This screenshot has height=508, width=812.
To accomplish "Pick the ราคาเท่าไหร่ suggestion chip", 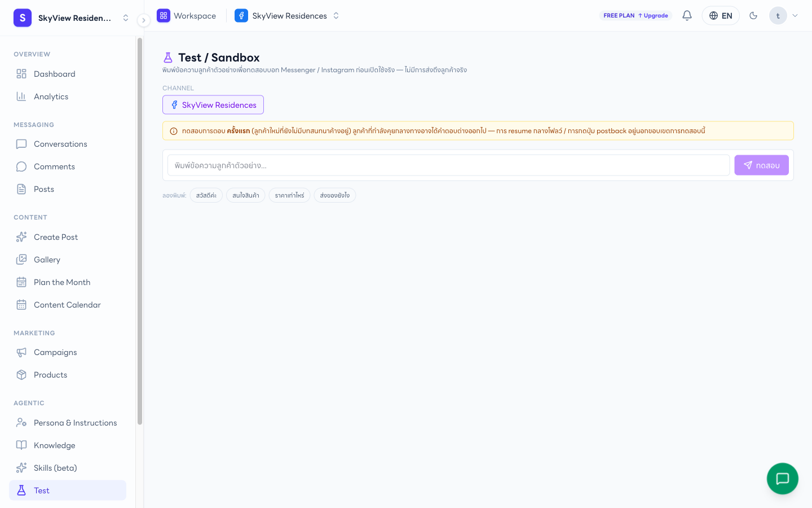I will [x=290, y=195].
